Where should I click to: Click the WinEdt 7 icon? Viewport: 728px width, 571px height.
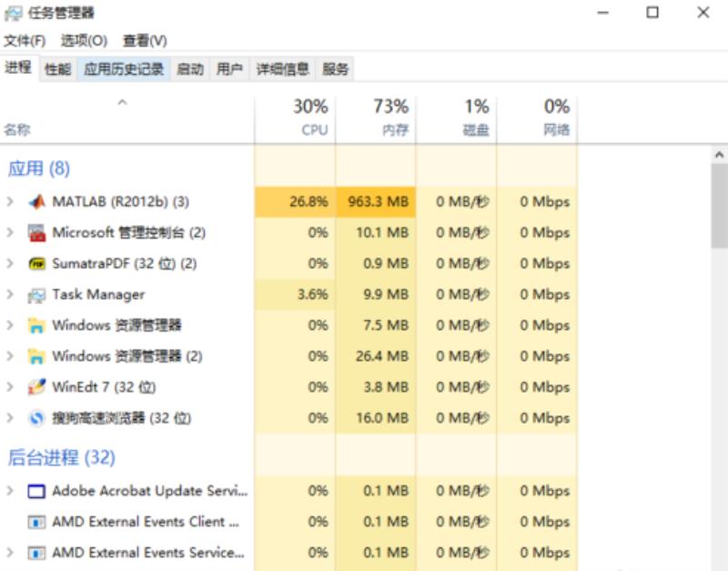[x=36, y=387]
